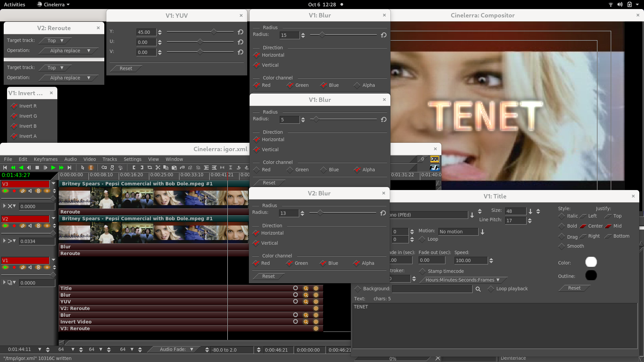The image size is (644, 362).
Task: Click the white Color swatch in Title window
Action: pos(591,262)
